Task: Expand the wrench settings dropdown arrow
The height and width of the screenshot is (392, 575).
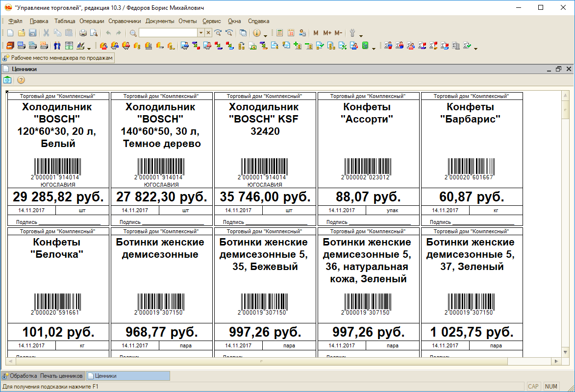Action: click(361, 35)
